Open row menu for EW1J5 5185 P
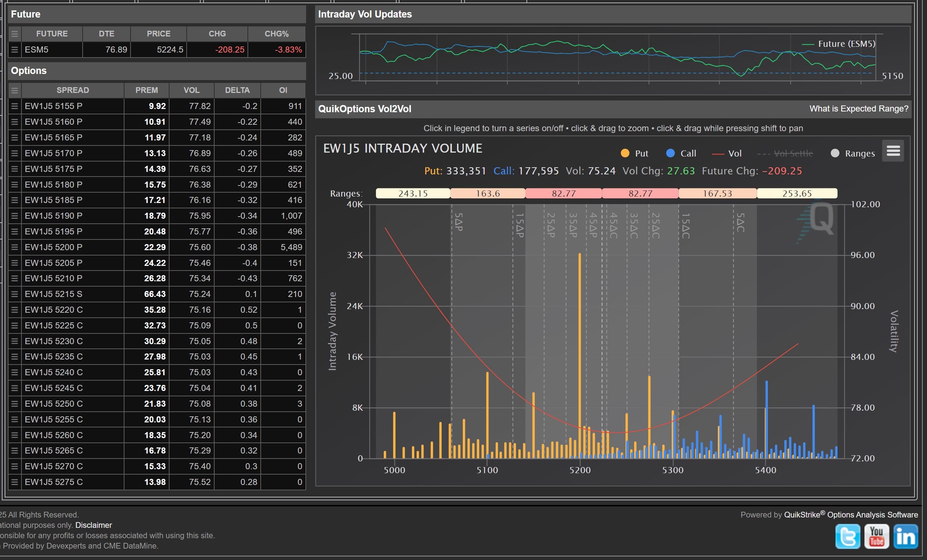 [15, 200]
